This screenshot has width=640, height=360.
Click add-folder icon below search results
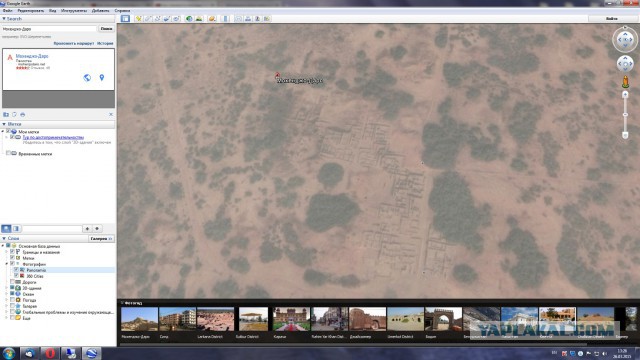point(6,115)
